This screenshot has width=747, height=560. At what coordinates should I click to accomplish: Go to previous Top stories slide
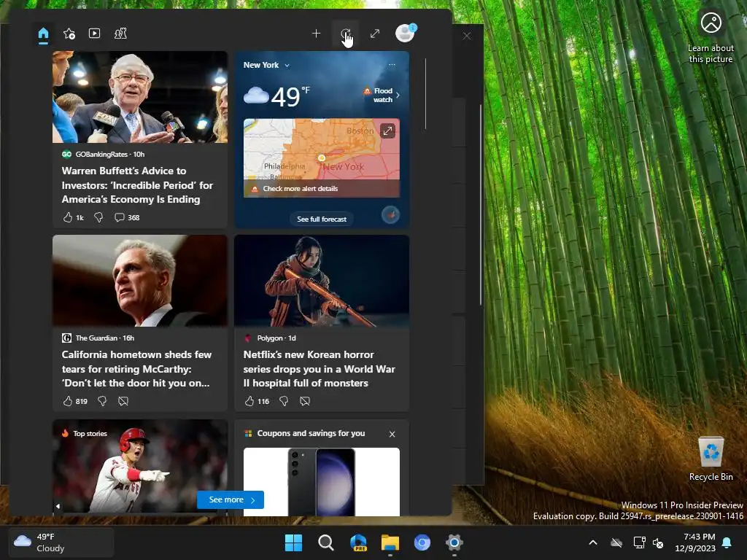(x=58, y=506)
